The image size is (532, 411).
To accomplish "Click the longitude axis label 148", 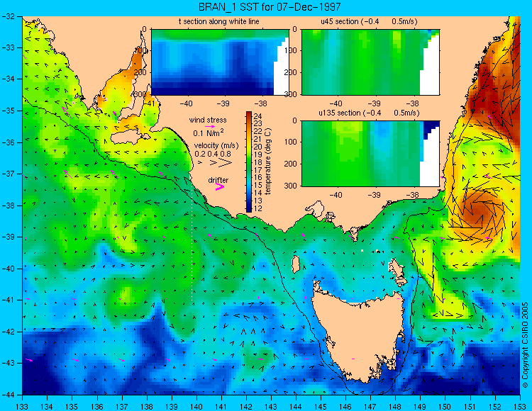I will point(395,407).
